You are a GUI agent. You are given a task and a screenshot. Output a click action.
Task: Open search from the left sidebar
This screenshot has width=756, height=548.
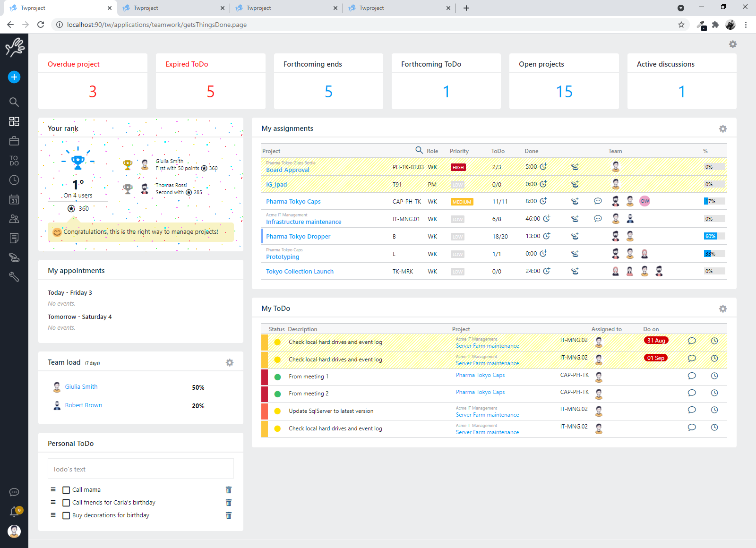(14, 102)
